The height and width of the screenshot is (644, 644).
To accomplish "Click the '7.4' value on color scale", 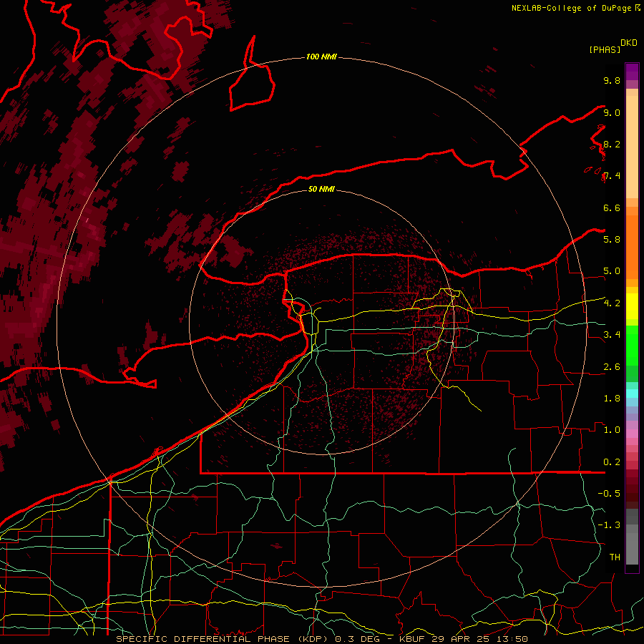I will tap(612, 176).
